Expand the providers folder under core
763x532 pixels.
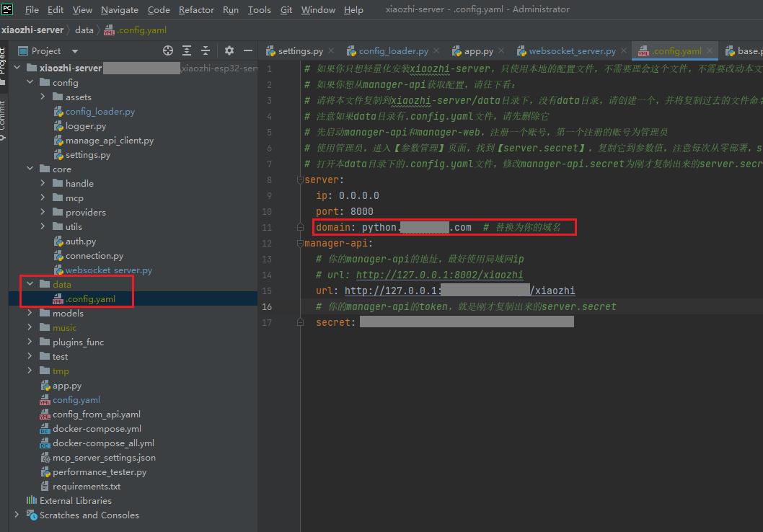(x=43, y=212)
